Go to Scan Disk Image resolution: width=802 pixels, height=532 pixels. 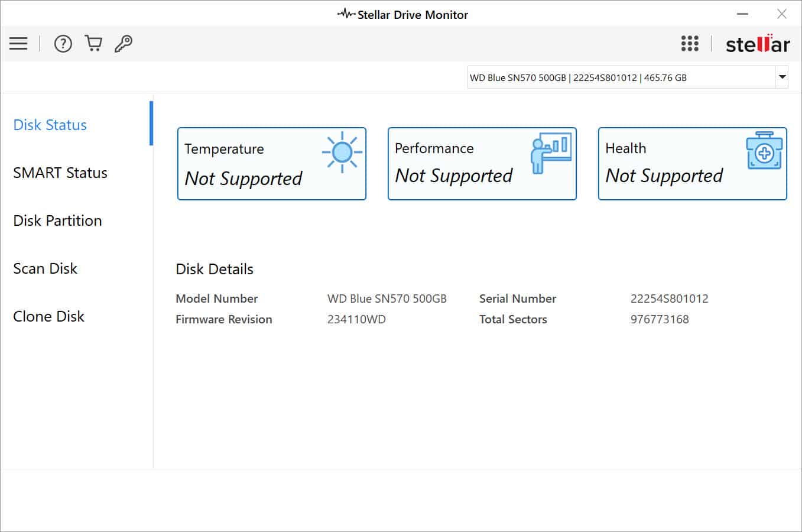tap(45, 268)
